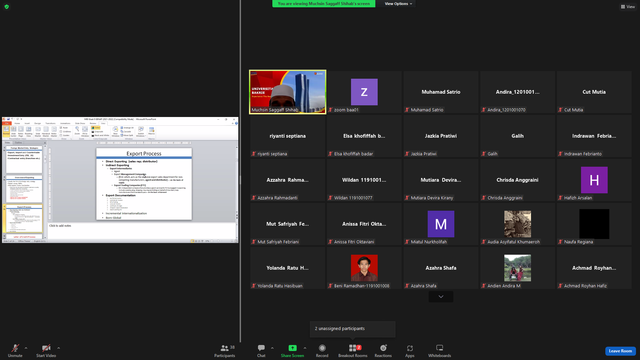Image resolution: width=640 pixels, height=360 pixels.
Task: Open the View Options dropdown
Action: click(398, 4)
